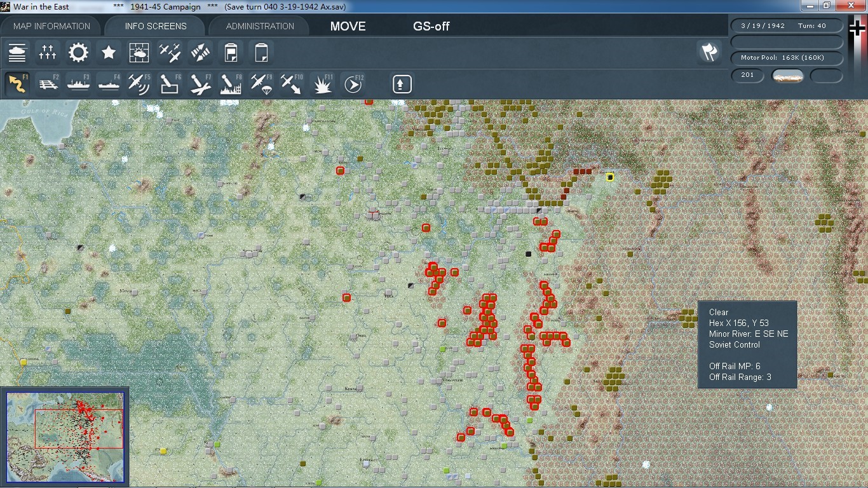
Task: Click the War in the East window title
Action: pyautogui.click(x=41, y=6)
